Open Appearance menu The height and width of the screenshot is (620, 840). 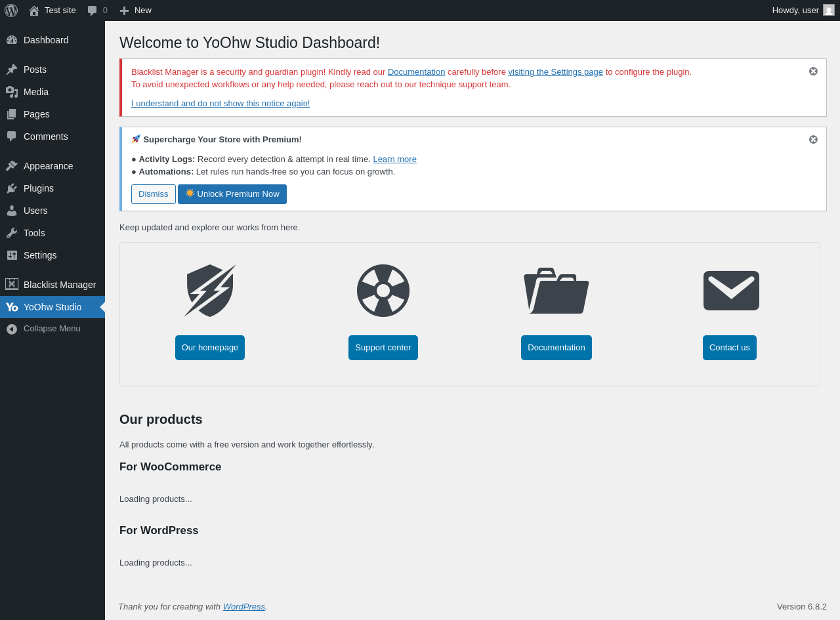point(52,166)
